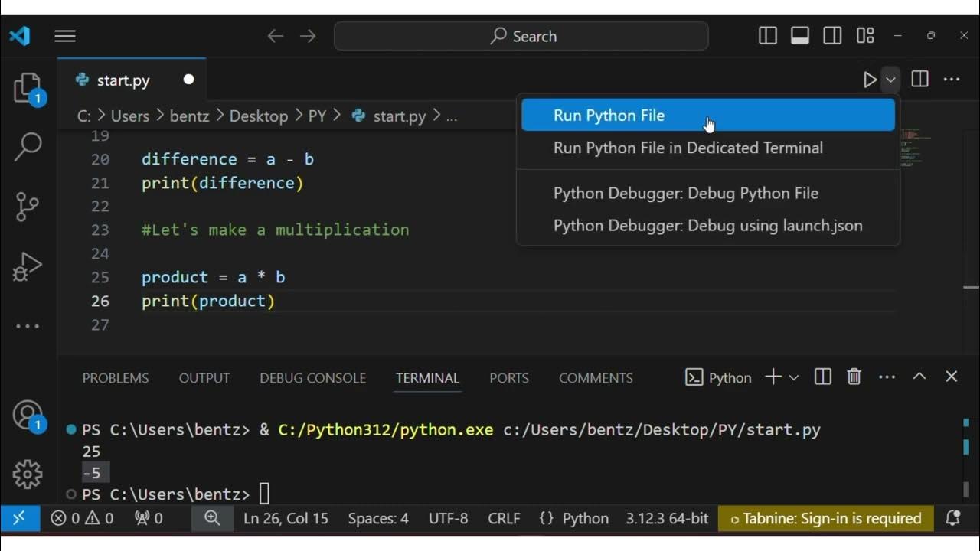Viewport: 980px width, 551px height.
Task: Click the zoom magnifier status bar icon
Action: 212,518
